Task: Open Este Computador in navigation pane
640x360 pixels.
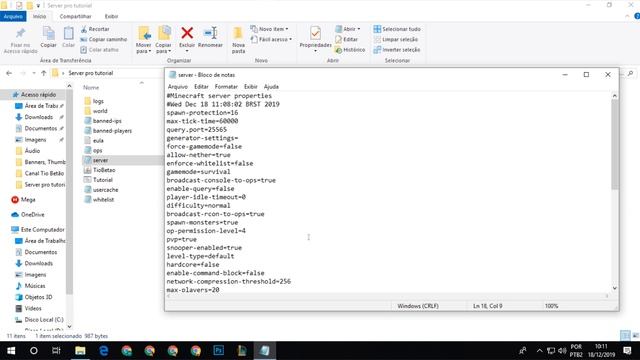Action: (38, 229)
